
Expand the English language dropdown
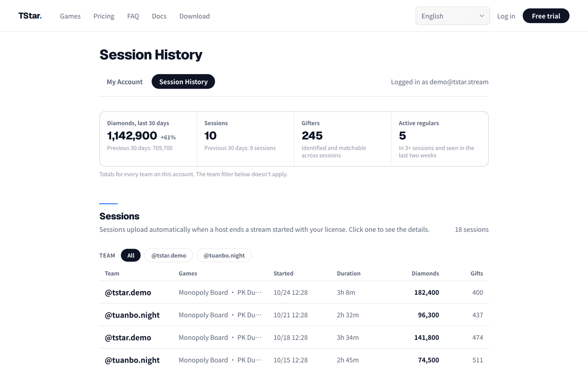pos(452,16)
